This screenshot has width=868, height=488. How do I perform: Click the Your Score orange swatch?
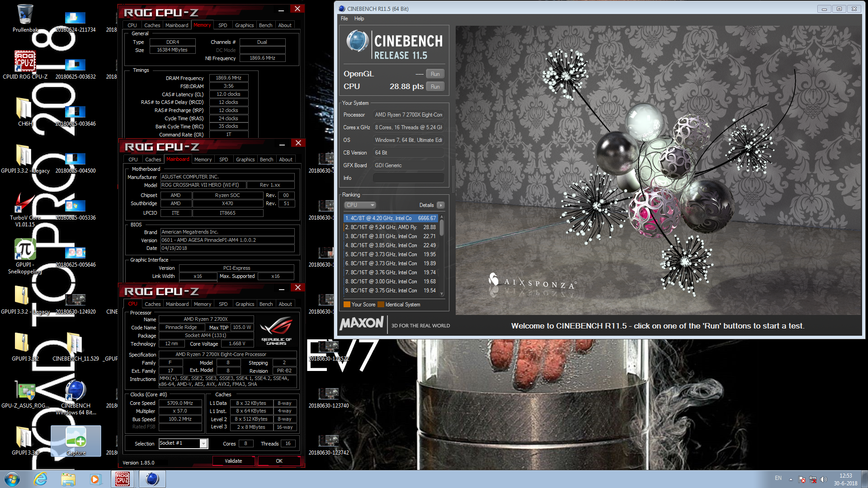click(347, 305)
